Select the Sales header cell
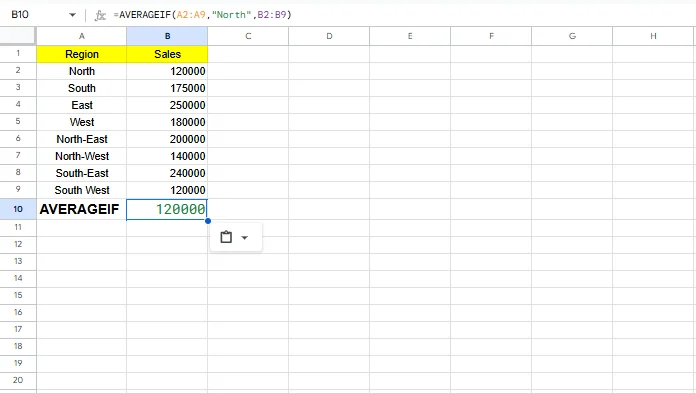This screenshot has width=696, height=393. pyautogui.click(x=167, y=54)
